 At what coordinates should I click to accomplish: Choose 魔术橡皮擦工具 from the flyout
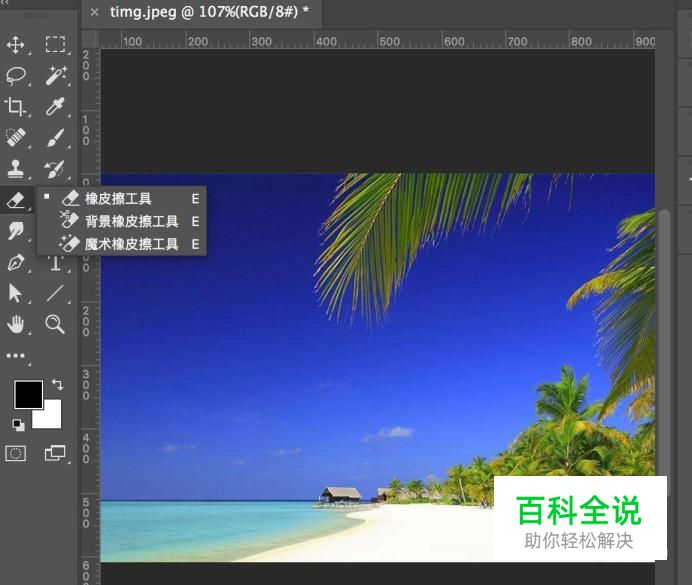coord(121,244)
